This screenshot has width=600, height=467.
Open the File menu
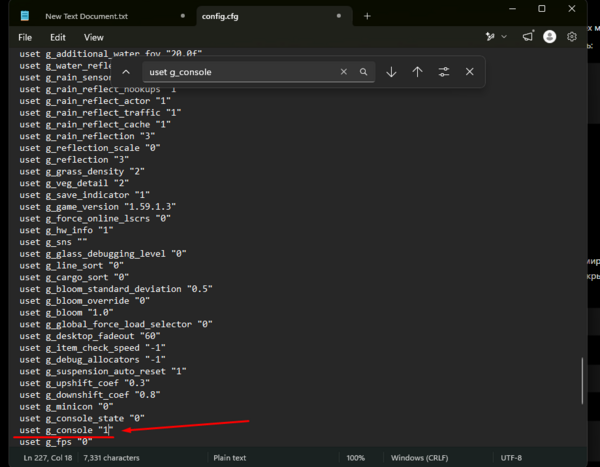25,38
